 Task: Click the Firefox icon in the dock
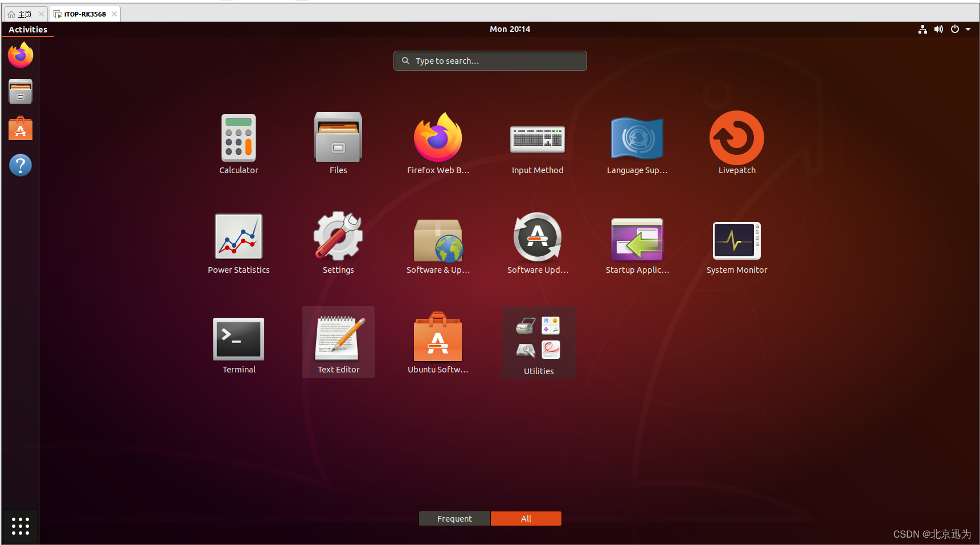[20, 55]
